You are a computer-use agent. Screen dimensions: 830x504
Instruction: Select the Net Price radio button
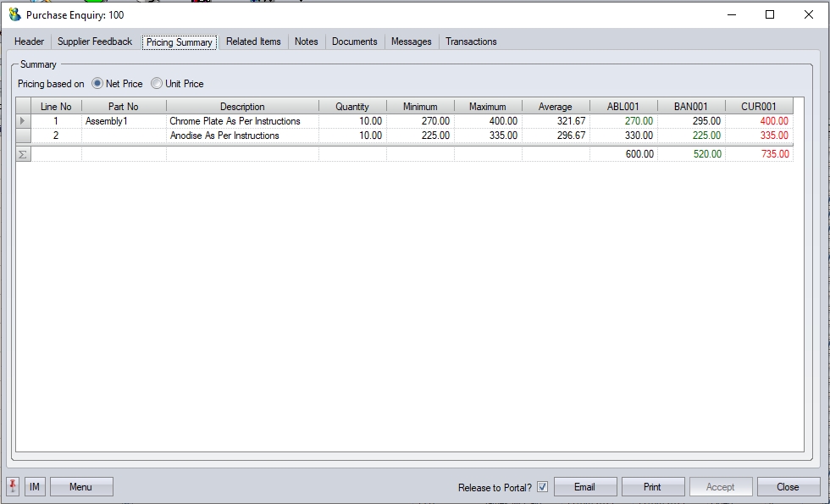[x=97, y=84]
